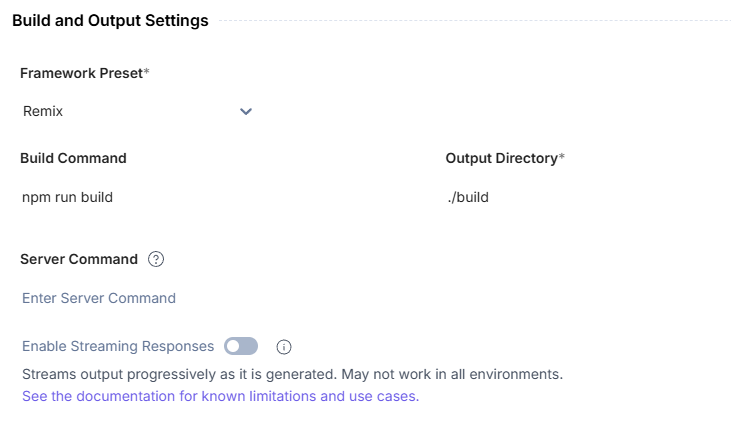Click the Streams output progressively description text
Image resolution: width=731 pixels, height=427 pixels.
292,374
